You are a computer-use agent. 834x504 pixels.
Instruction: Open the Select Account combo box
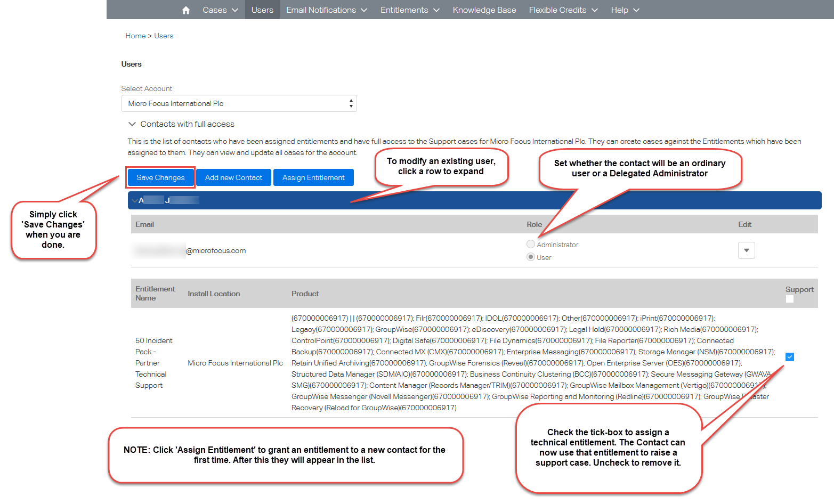click(239, 103)
